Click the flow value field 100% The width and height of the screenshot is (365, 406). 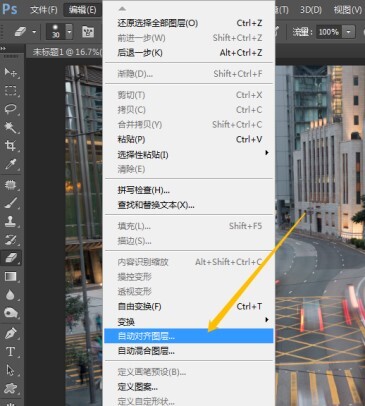(x=329, y=32)
